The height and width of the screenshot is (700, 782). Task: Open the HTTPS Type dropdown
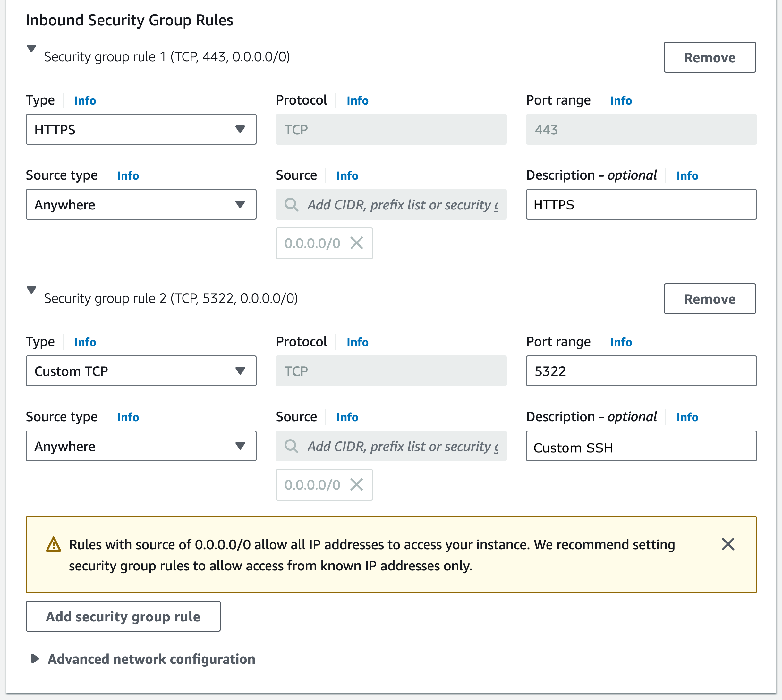[x=141, y=130]
